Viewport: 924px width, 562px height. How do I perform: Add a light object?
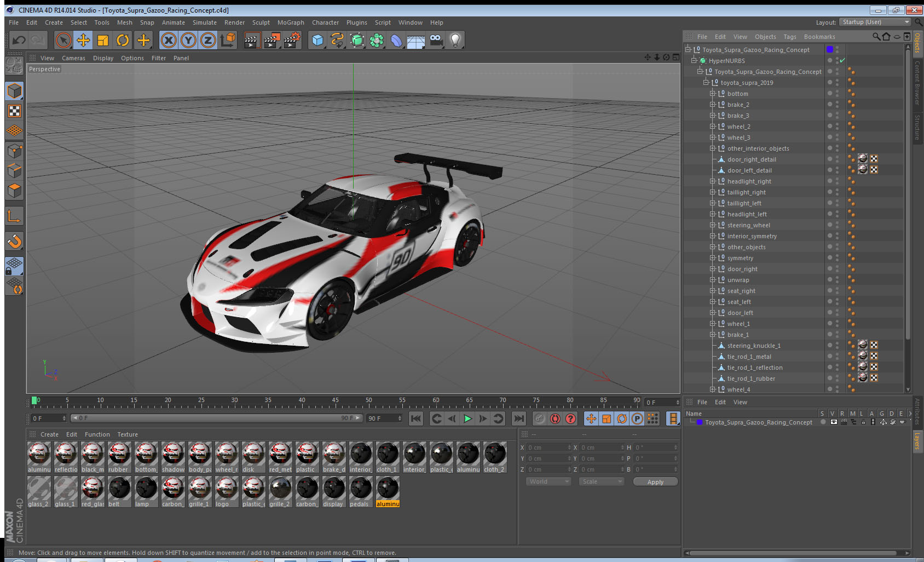pyautogui.click(x=455, y=40)
